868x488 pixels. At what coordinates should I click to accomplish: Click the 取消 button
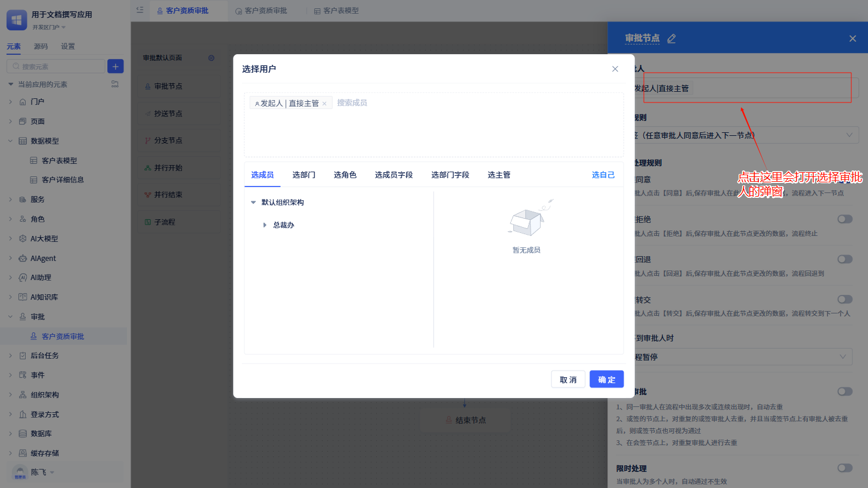568,379
